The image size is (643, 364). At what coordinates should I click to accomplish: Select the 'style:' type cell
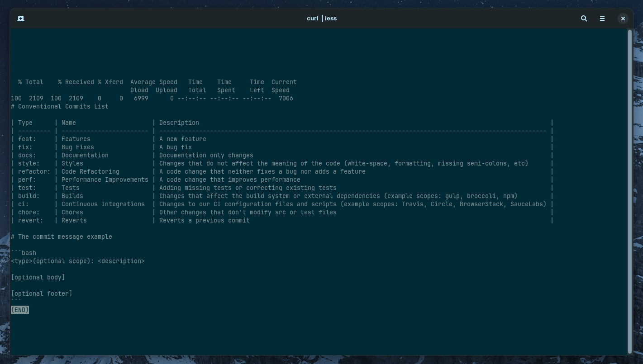tap(29, 164)
